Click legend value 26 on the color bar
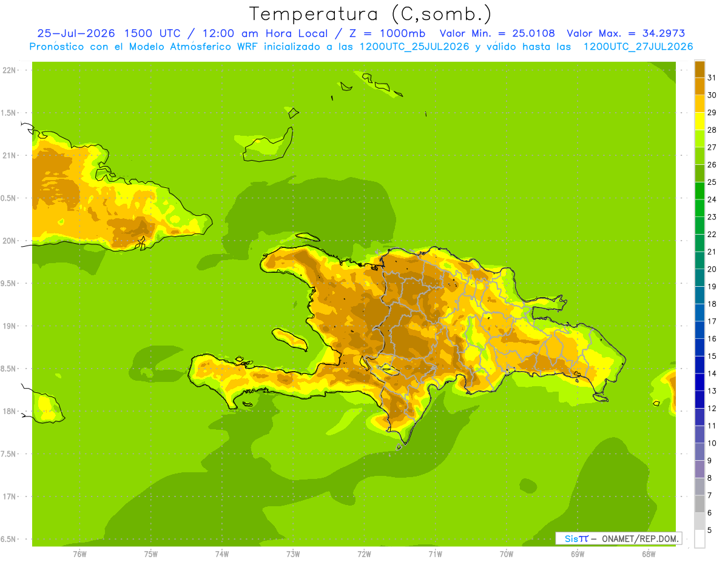This screenshot has width=728, height=562. pyautogui.click(x=712, y=165)
